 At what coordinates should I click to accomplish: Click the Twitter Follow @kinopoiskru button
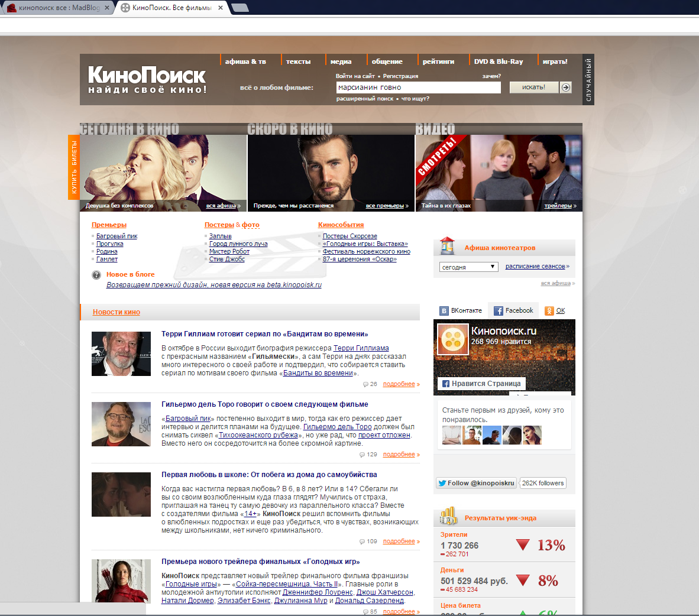pos(476,483)
